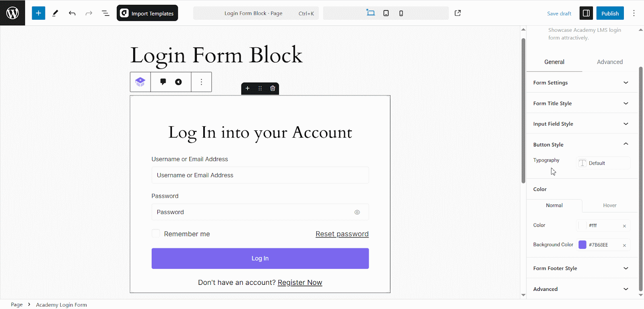Select the tablet preview icon

(x=386, y=13)
